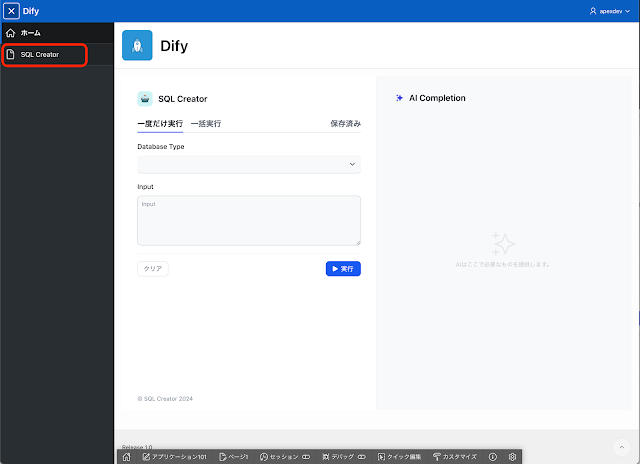Click the document icon beside SQL Creator
Viewport: 640px width, 464px height.
point(11,54)
